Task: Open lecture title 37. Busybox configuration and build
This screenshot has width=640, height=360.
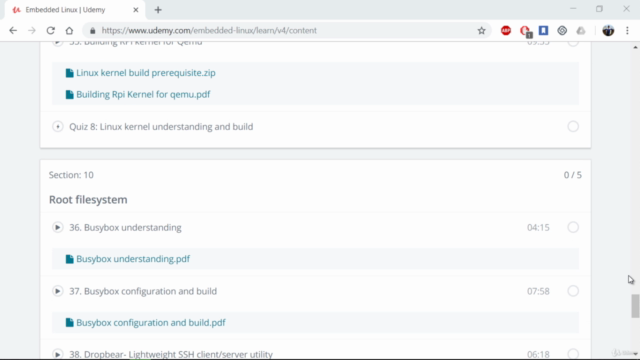Action: tap(143, 291)
